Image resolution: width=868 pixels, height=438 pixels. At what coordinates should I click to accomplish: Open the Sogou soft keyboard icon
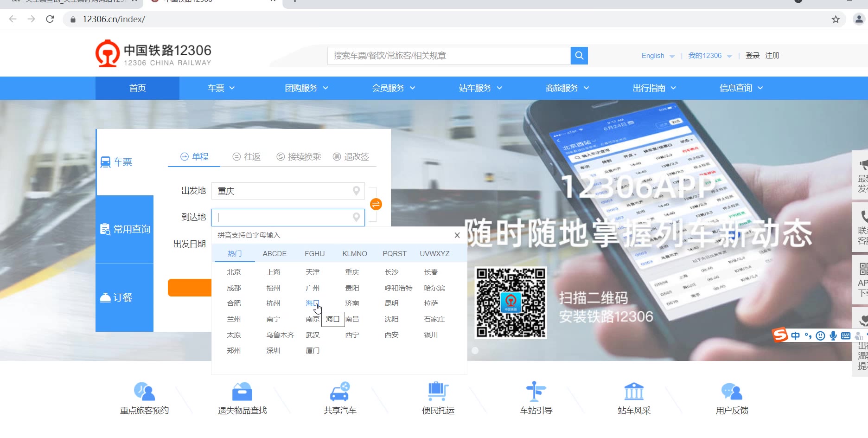point(846,336)
